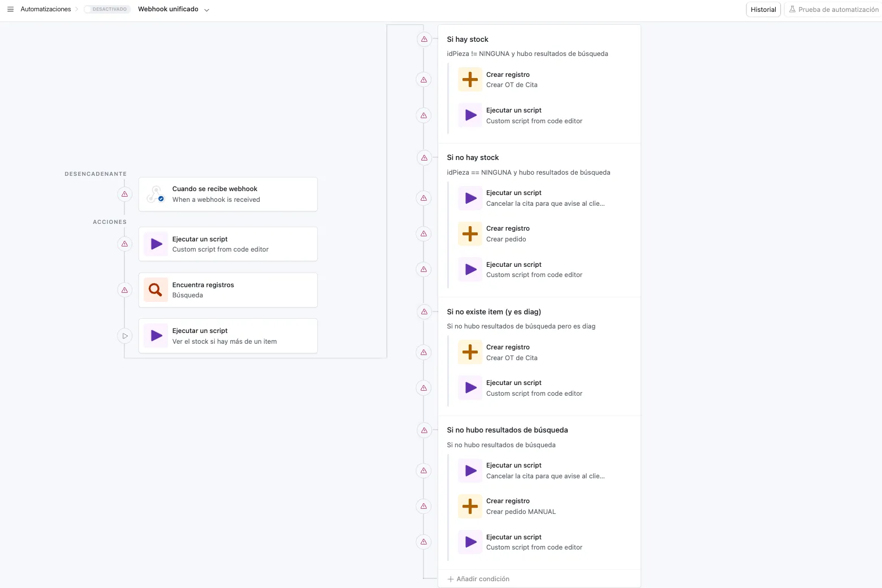Go to Automatizaciones breadcrumb
The height and width of the screenshot is (588, 882).
[45, 9]
